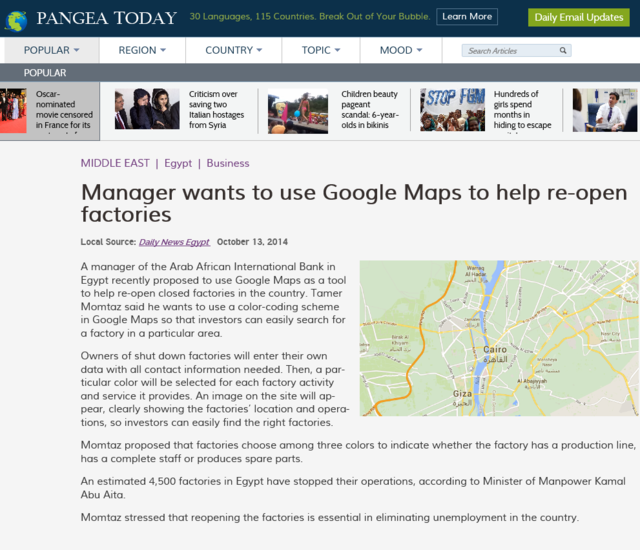Open the Popular dropdown menu
This screenshot has width=640, height=550.
coord(52,50)
